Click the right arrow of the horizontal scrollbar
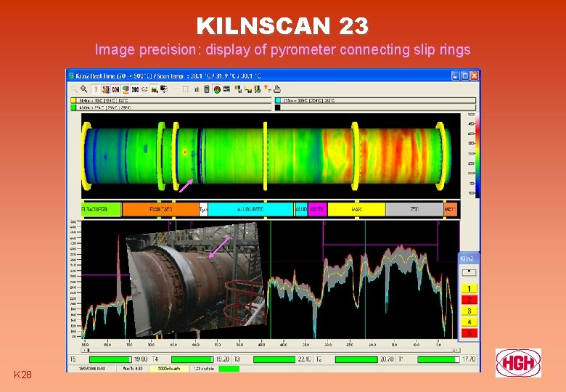Image resolution: width=566 pixels, height=392 pixels. (457, 350)
